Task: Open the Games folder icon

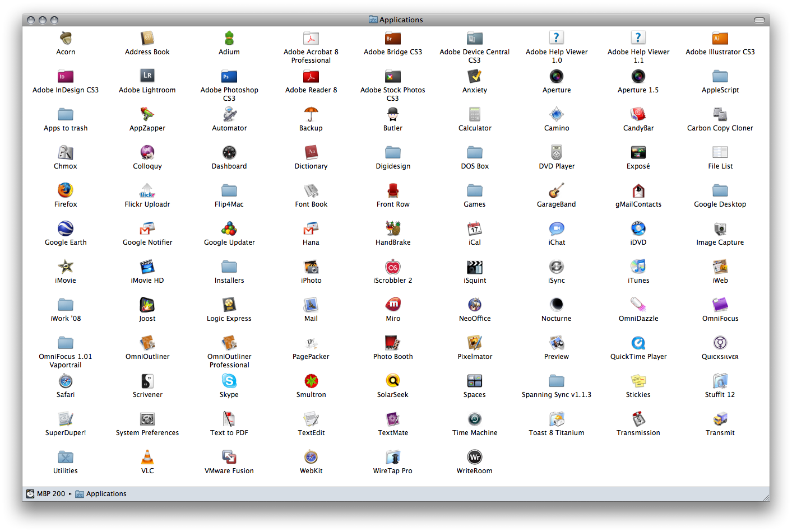Action: click(475, 190)
